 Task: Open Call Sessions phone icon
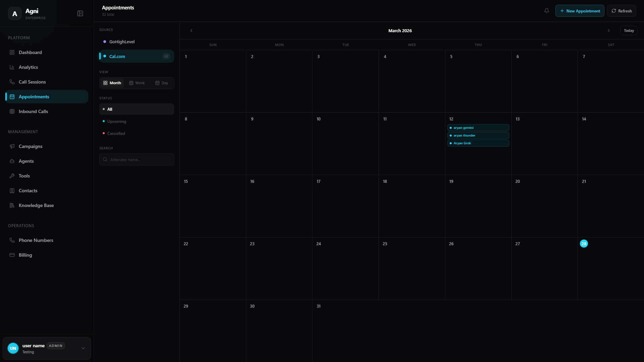pyautogui.click(x=12, y=82)
